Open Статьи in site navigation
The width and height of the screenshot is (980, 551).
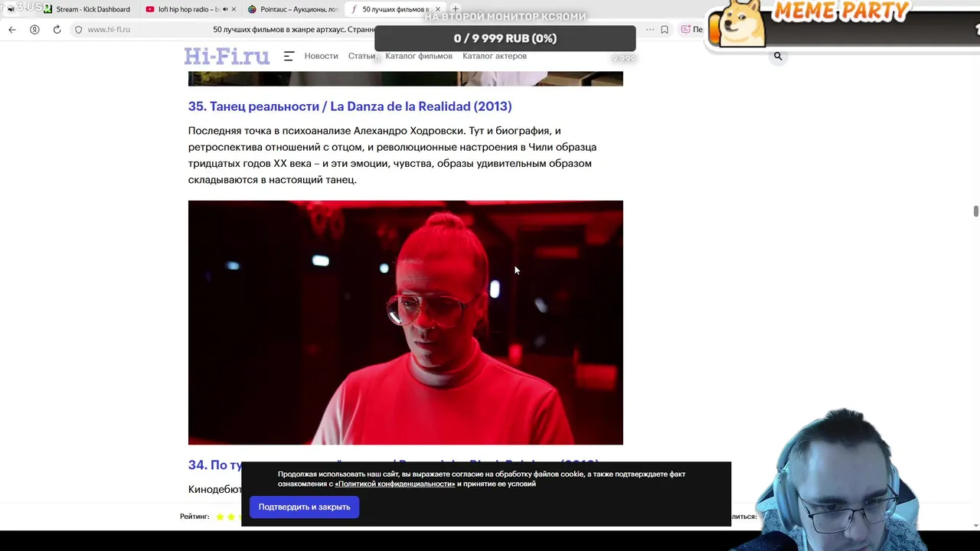(361, 56)
